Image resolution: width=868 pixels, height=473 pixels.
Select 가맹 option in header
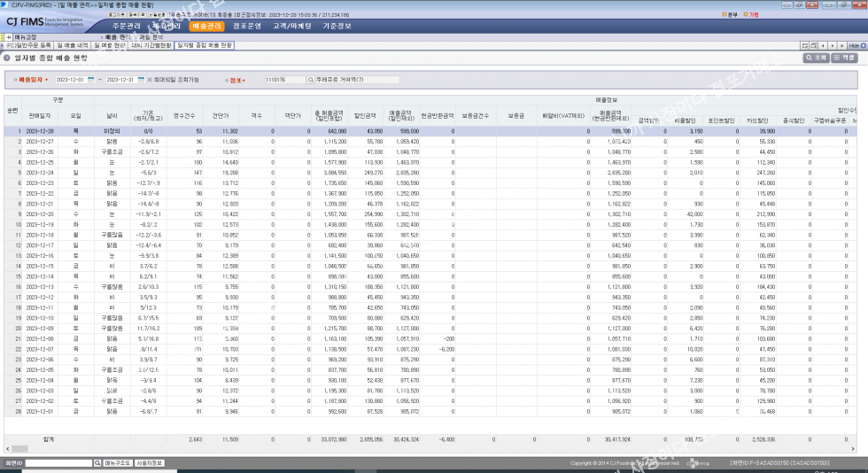tap(752, 14)
